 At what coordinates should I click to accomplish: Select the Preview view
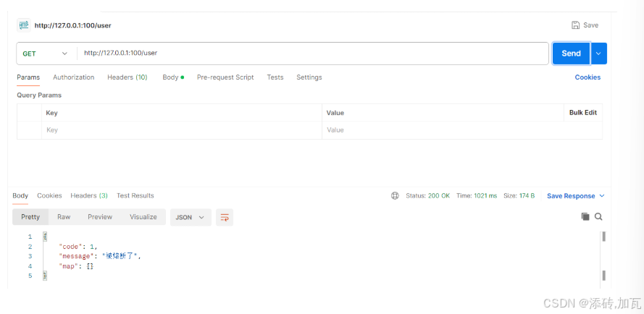tap(100, 217)
